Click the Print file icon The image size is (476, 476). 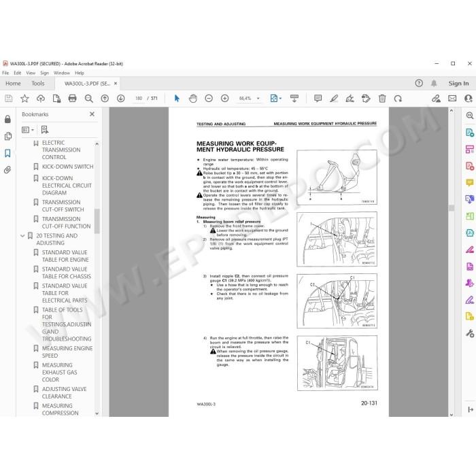(72, 99)
